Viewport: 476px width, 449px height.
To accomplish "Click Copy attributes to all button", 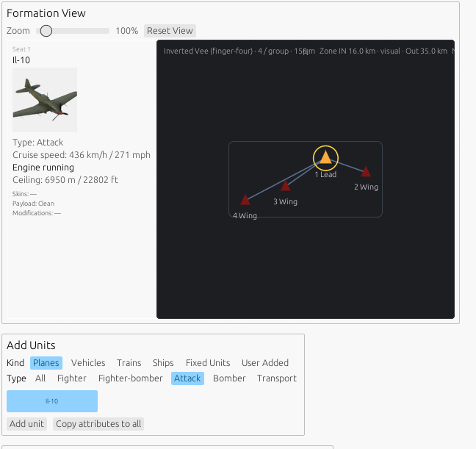I will pos(98,424).
